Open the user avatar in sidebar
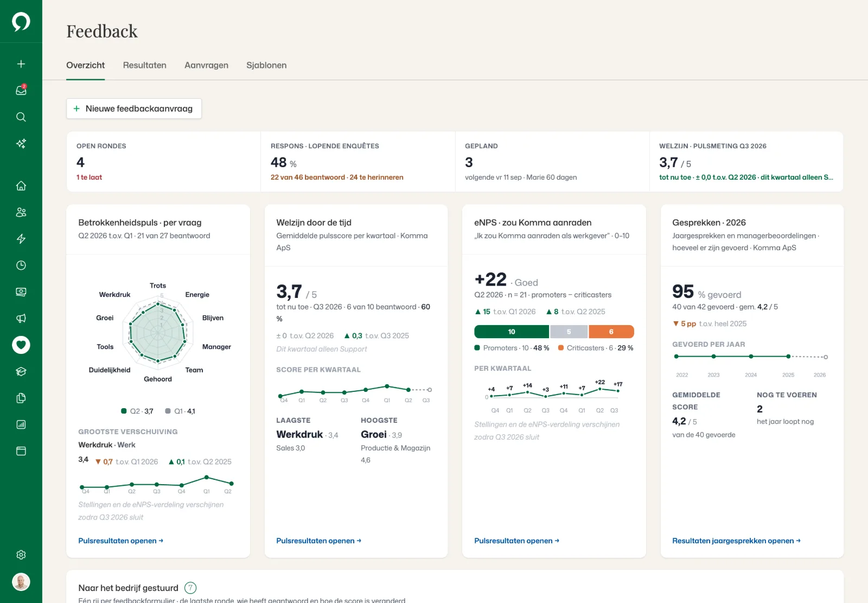Screen dimensions: 868x603 pyautogui.click(x=21, y=582)
